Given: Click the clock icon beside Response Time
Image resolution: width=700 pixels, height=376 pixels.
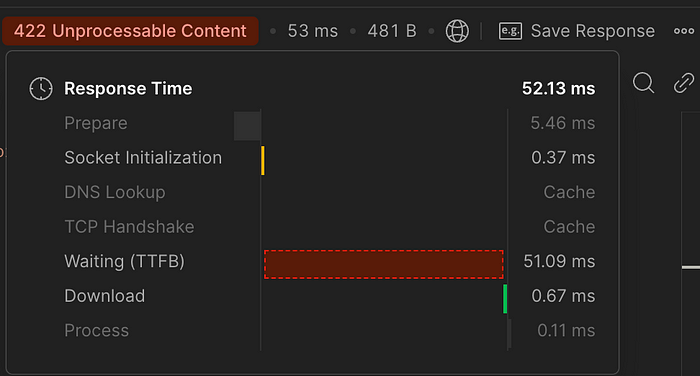Looking at the screenshot, I should tap(41, 88).
